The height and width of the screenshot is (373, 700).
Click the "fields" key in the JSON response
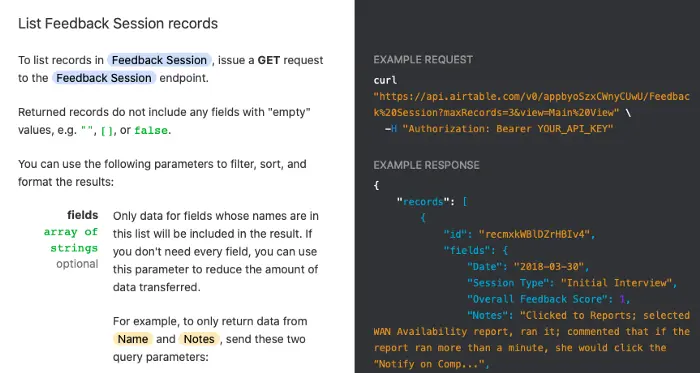coord(468,250)
